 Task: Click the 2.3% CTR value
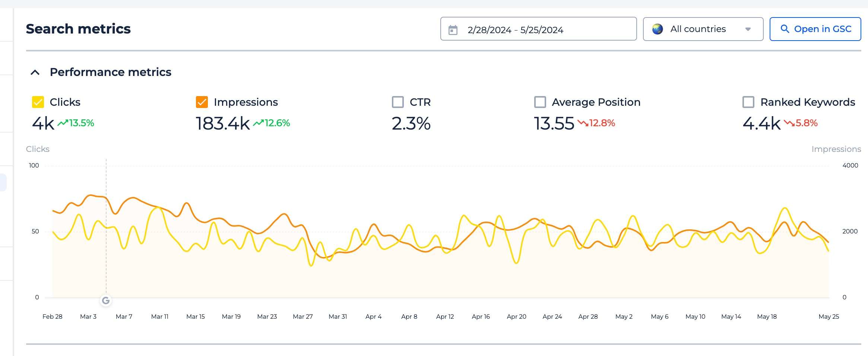click(411, 123)
